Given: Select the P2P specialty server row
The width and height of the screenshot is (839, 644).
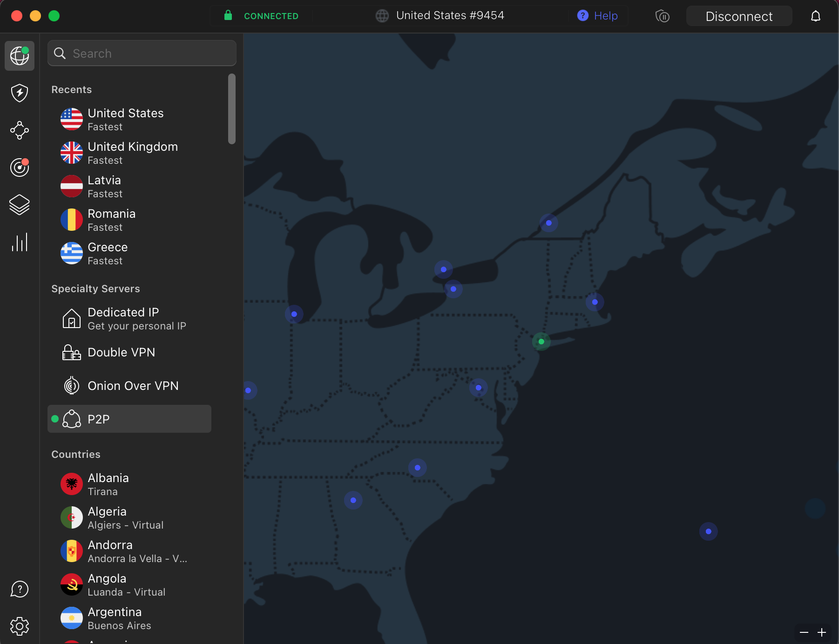Looking at the screenshot, I should pos(129,419).
